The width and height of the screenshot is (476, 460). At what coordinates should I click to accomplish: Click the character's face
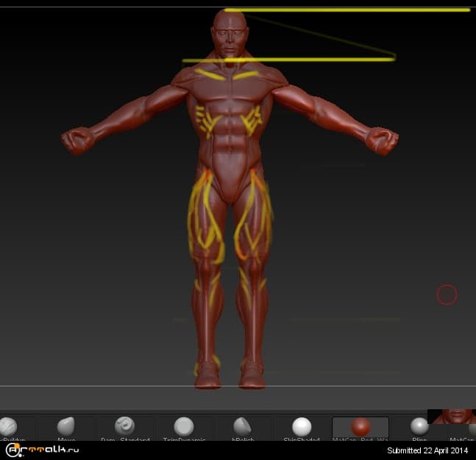click(230, 37)
